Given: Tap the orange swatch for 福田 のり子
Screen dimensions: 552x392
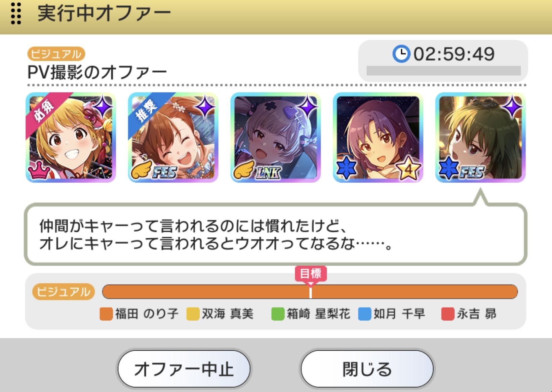Looking at the screenshot, I should (x=106, y=314).
